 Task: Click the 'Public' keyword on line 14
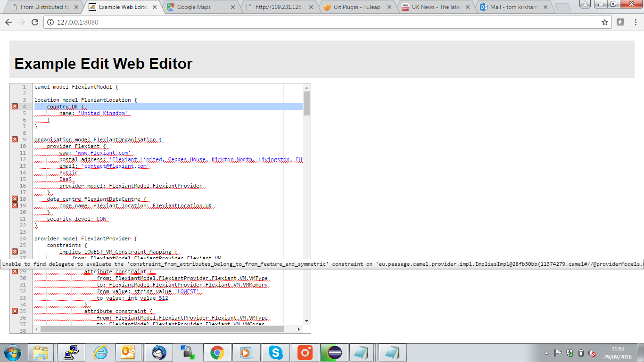click(69, 173)
